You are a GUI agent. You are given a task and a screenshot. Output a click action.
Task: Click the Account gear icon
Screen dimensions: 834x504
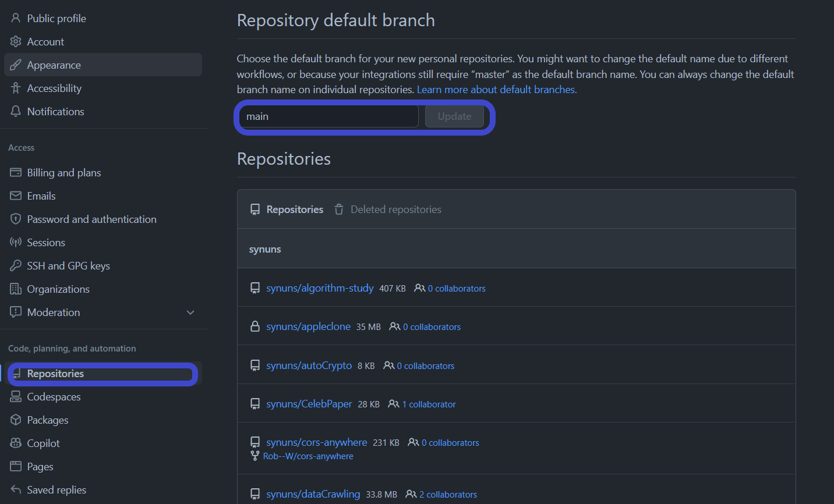tap(16, 41)
